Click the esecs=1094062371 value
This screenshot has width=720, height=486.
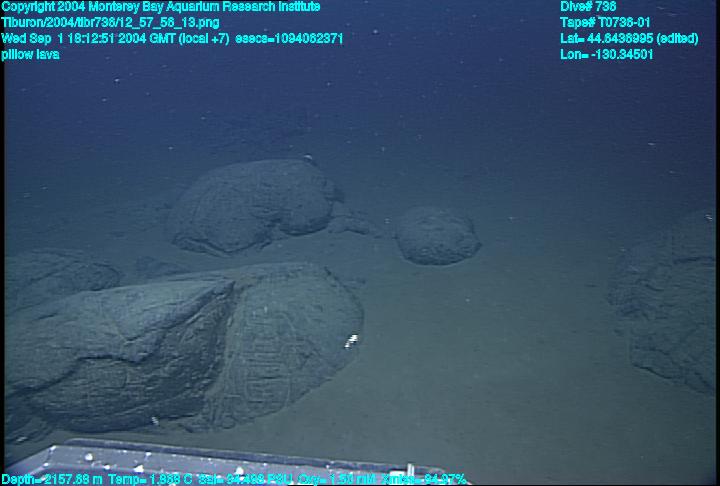289,39
